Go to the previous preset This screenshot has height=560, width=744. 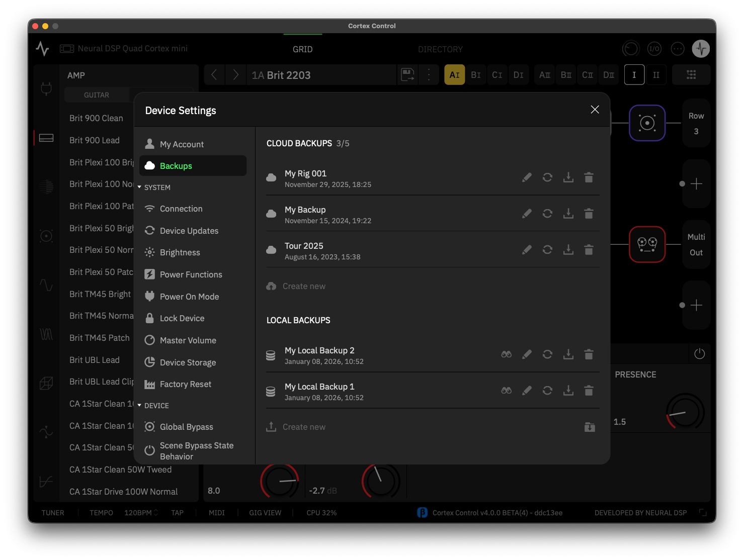pos(214,75)
